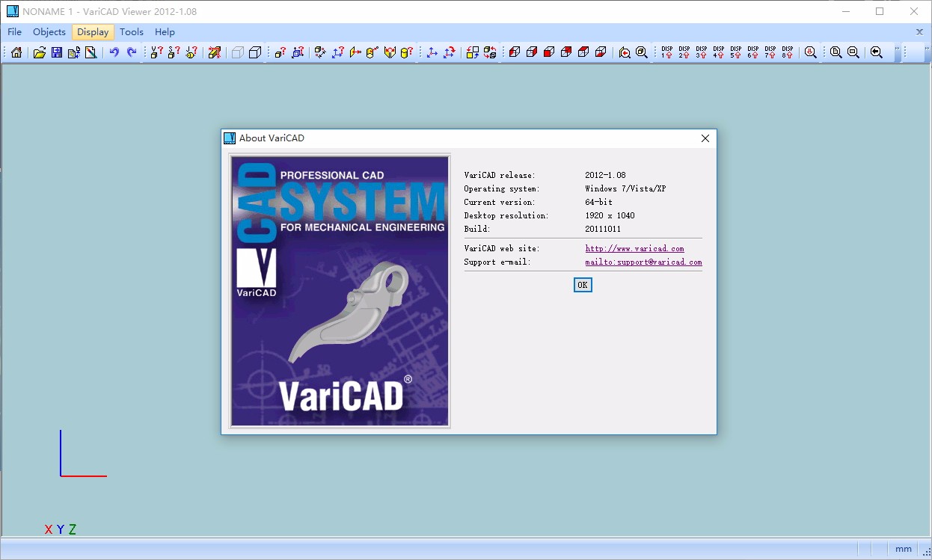Click the home icon in the toolbar
Image resolution: width=932 pixels, height=560 pixels.
[16, 52]
